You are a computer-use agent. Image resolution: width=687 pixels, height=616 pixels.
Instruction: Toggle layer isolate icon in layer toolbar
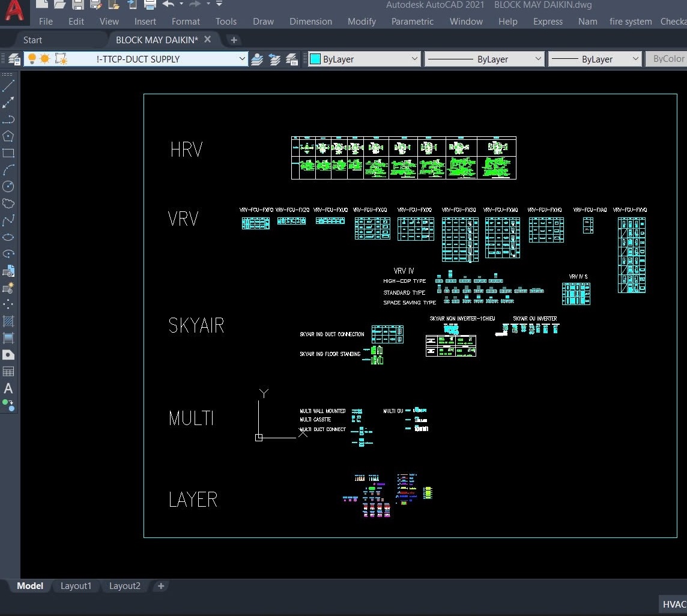tap(60, 58)
